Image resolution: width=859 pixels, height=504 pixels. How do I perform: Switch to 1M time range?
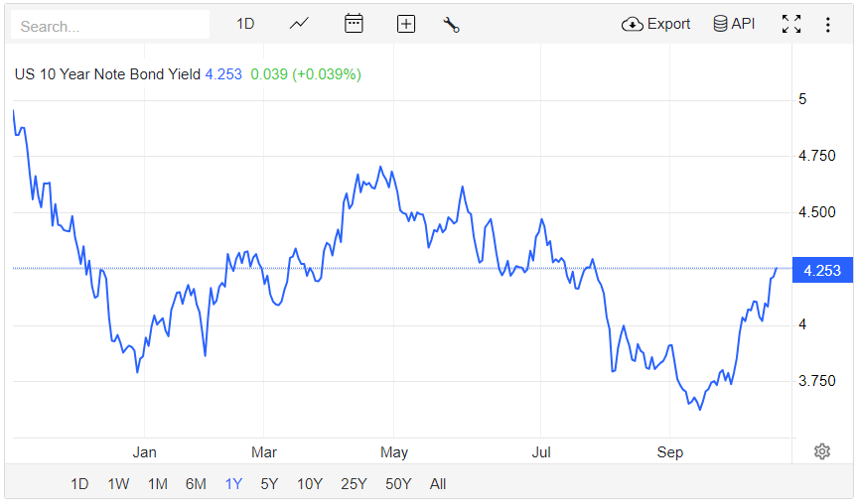click(157, 484)
